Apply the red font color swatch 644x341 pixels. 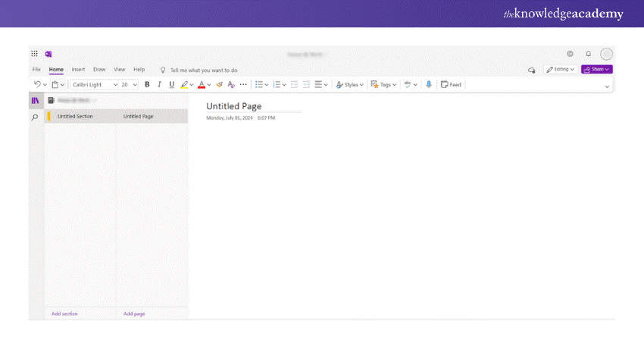click(202, 85)
